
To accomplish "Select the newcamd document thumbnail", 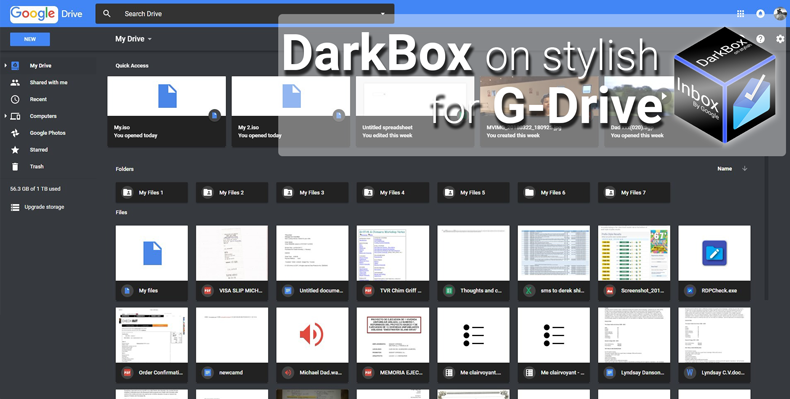I will point(232,335).
